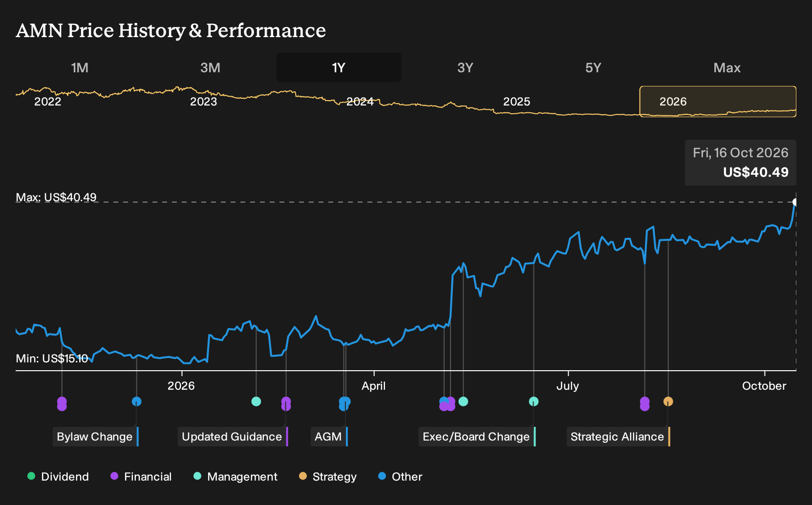The height and width of the screenshot is (505, 812).
Task: Click the teal marker above Exec/Board Change
Action: 534,401
